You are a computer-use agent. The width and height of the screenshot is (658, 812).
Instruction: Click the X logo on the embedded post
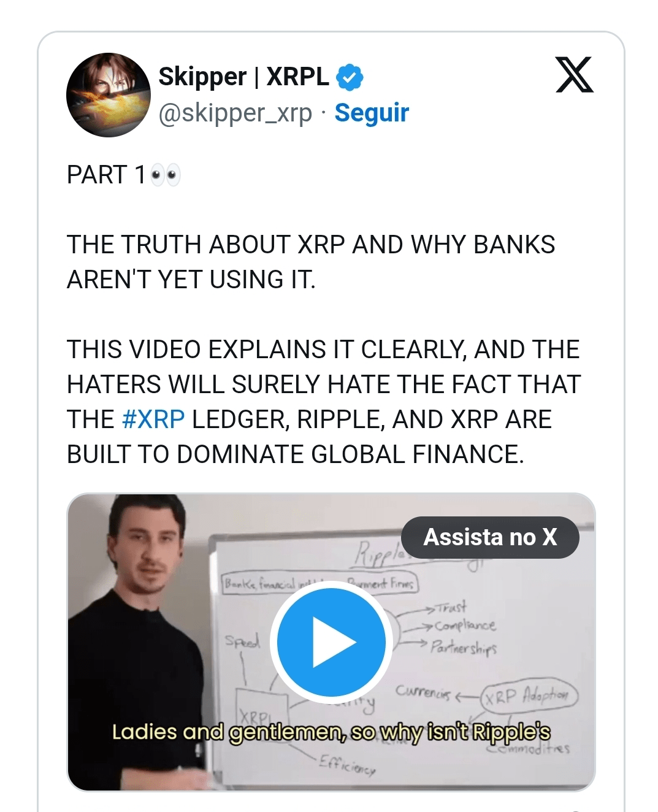point(575,75)
